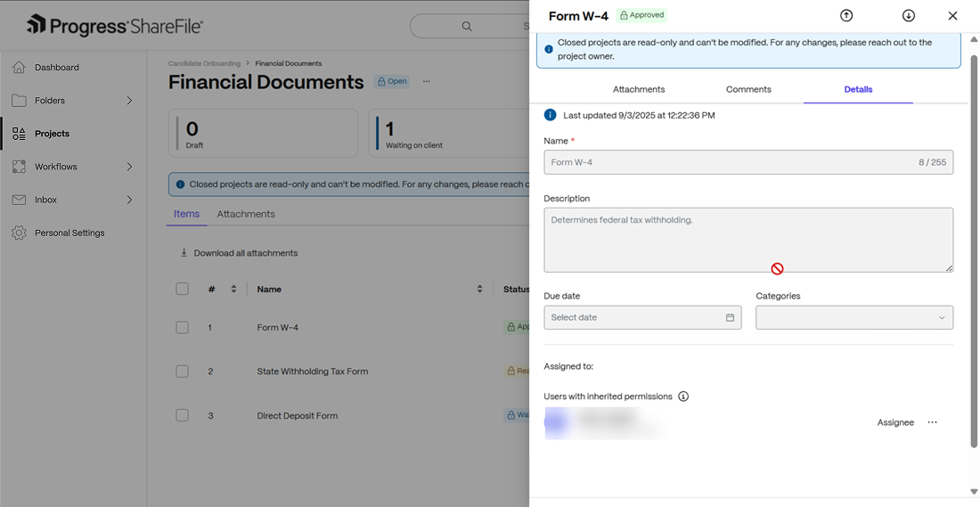
Task: Click the Due date Select date field
Action: click(x=642, y=317)
